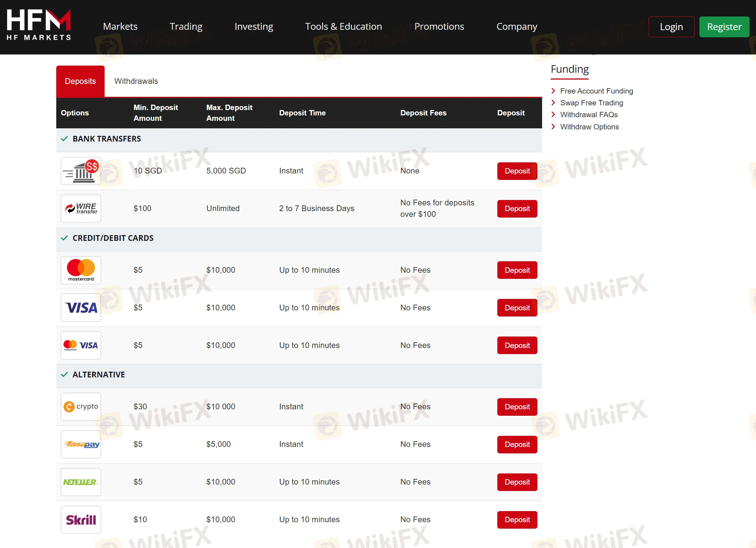Click the standalone VISA card icon
This screenshot has width=756, height=548.
[x=81, y=308]
